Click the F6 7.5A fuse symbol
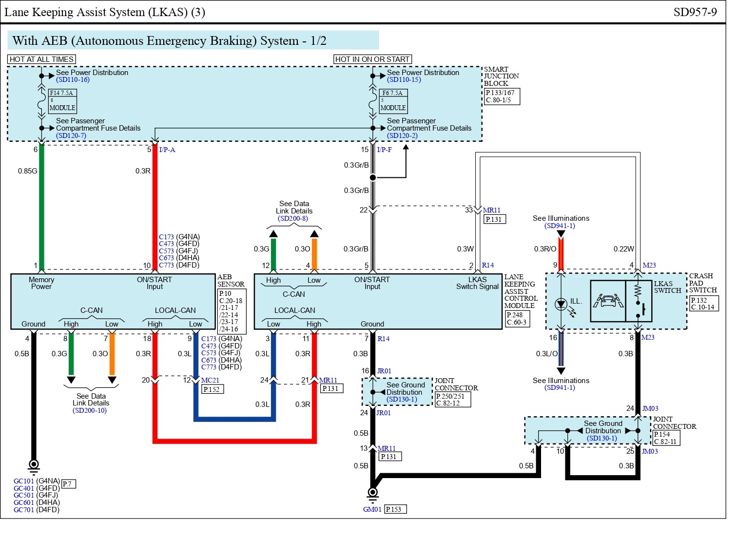Image resolution: width=756 pixels, height=558 pixels. point(373,100)
